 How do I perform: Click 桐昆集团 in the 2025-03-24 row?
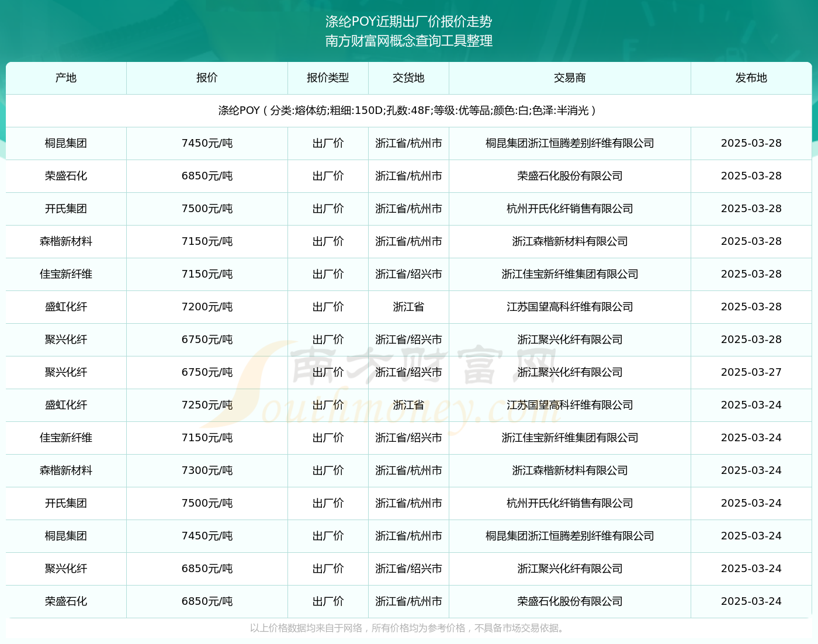(x=66, y=536)
